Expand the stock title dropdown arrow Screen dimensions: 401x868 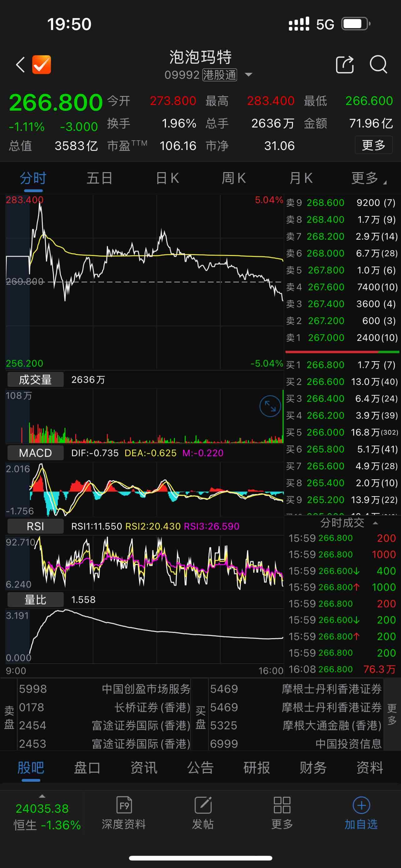249,74
